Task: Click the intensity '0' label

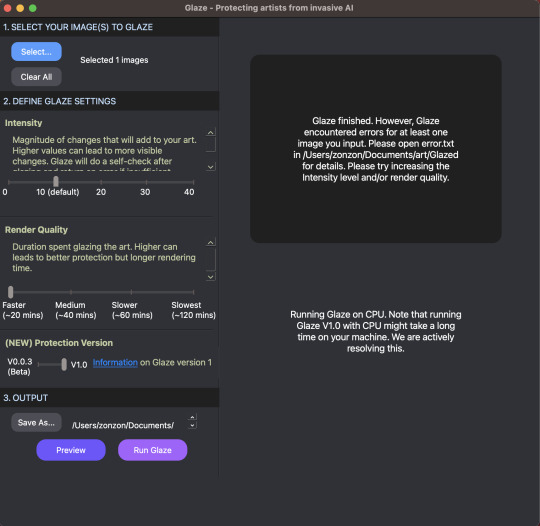Action: pyautogui.click(x=5, y=192)
